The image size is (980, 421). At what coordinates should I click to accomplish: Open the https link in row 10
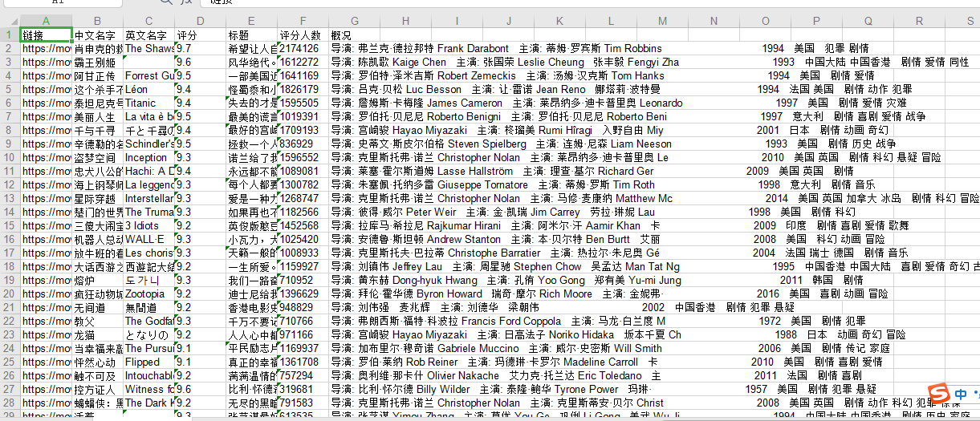click(46, 157)
